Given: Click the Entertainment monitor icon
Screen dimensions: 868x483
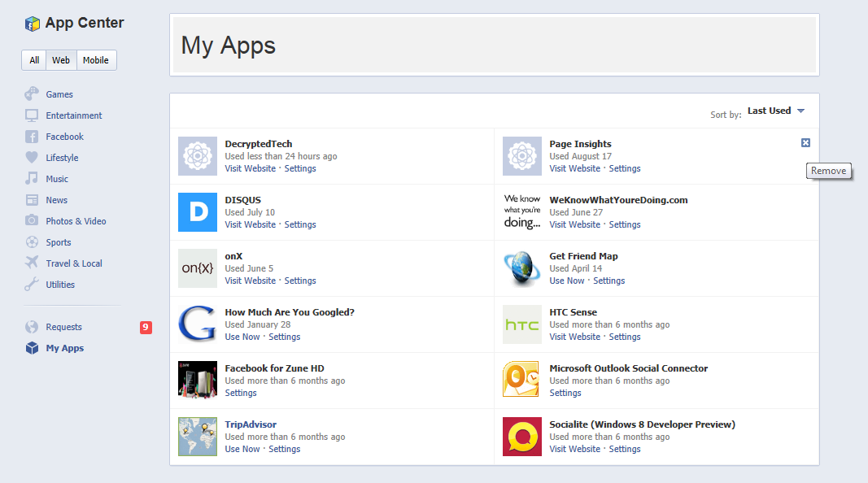Looking at the screenshot, I should coord(32,115).
